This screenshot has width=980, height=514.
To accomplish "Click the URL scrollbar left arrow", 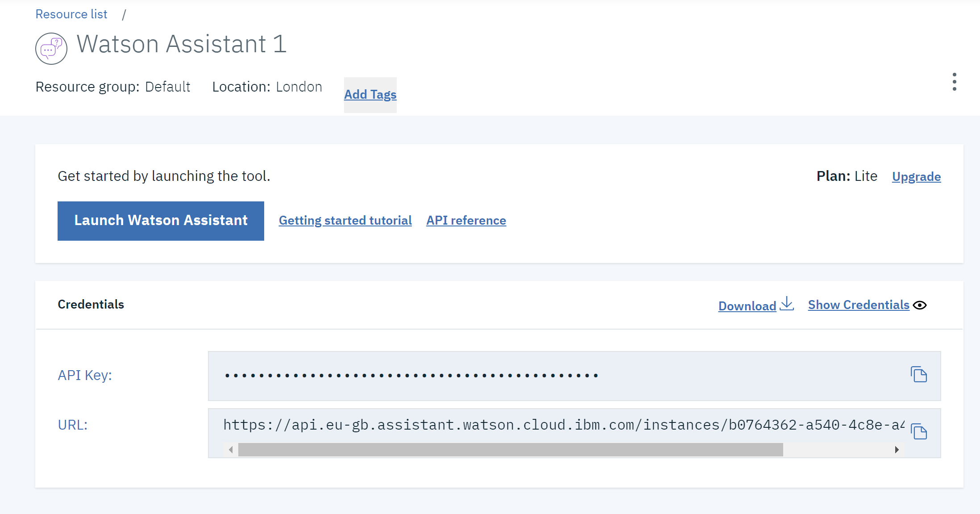I will click(231, 450).
